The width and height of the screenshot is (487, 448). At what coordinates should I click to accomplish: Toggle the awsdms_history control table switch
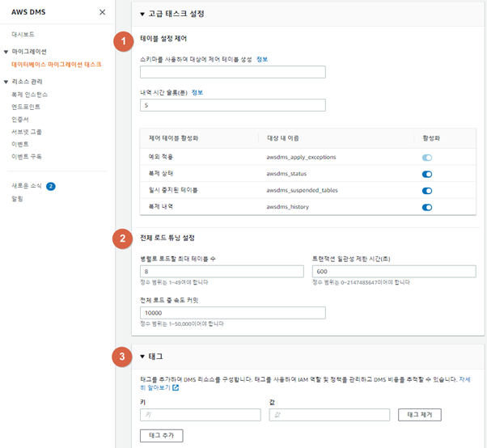(427, 207)
